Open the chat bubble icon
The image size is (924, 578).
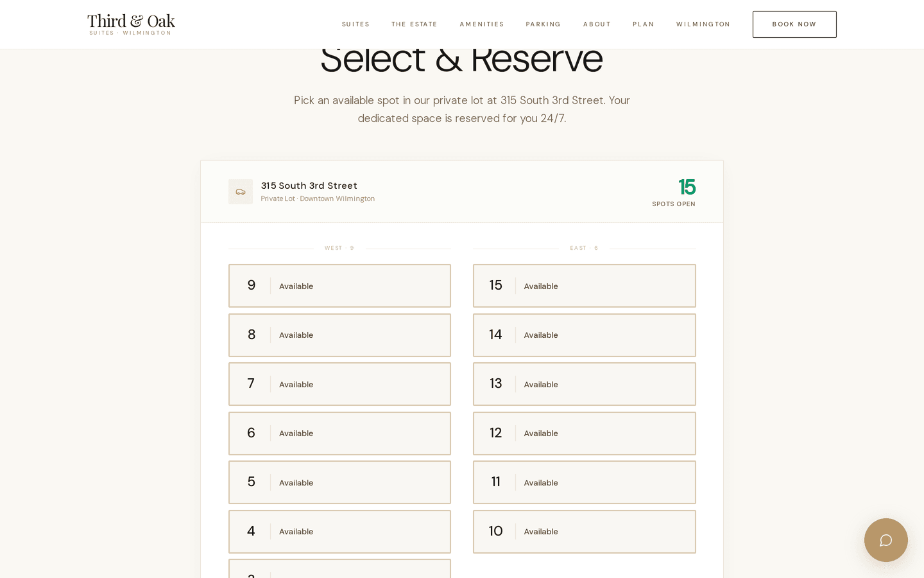pos(886,540)
